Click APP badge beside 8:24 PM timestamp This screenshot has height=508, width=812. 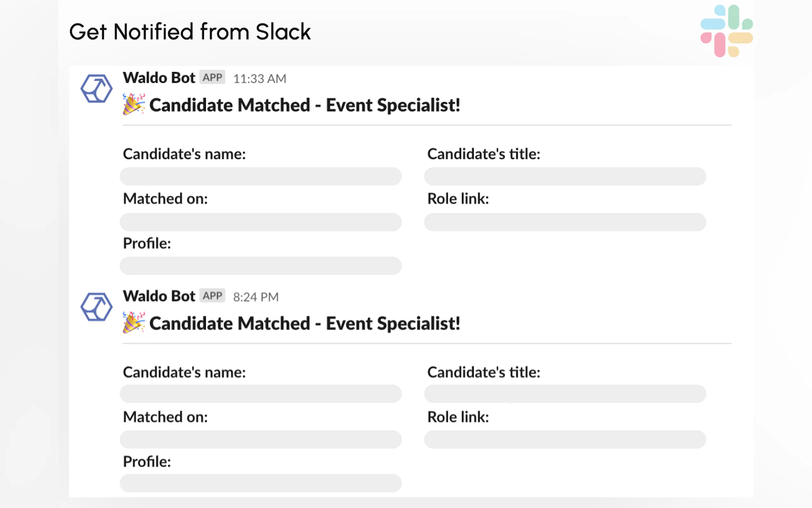[212, 296]
